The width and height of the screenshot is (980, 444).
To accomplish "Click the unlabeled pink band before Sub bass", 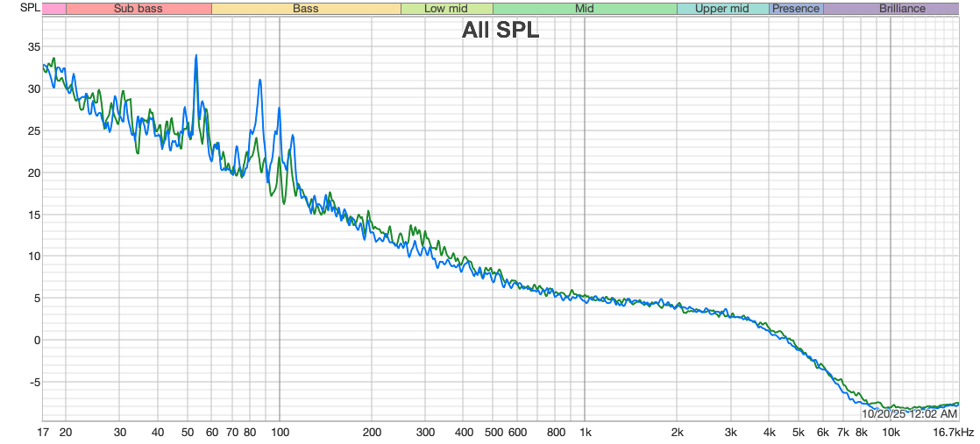I will click(53, 9).
